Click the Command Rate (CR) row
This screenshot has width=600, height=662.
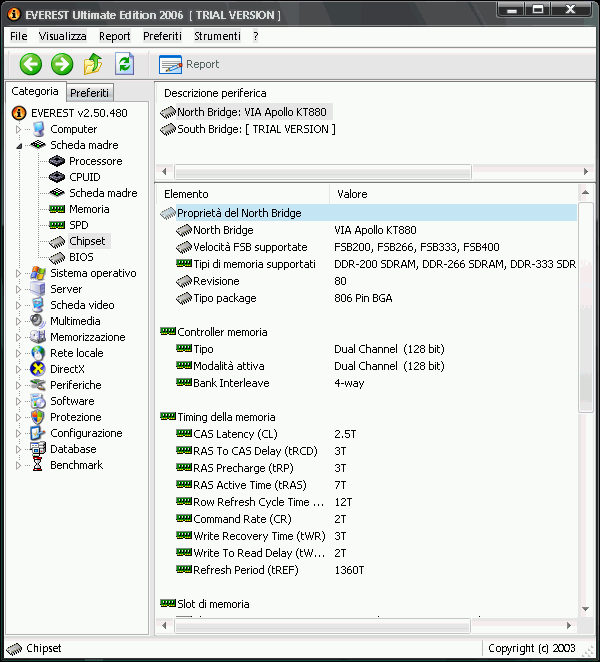point(368,519)
